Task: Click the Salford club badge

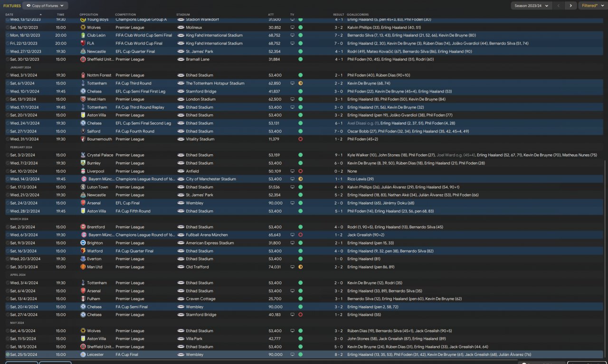Action: (83, 131)
